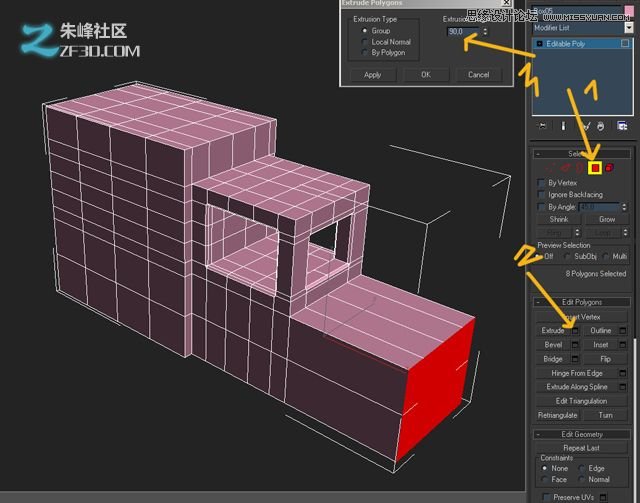The width and height of the screenshot is (640, 503).
Task: Click the Flip button
Action: (x=606, y=359)
